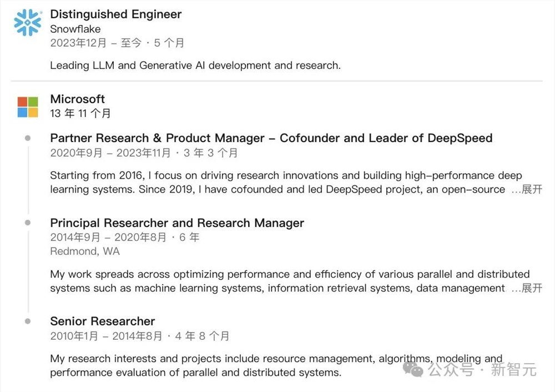Open the Distinguished Engineer position title
555x392 pixels.
pos(115,14)
